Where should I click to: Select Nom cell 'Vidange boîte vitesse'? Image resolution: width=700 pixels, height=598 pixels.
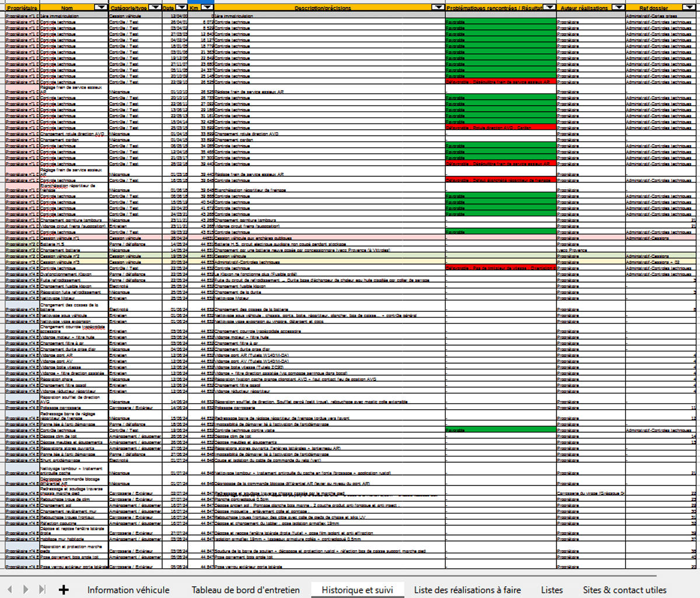coord(74,367)
